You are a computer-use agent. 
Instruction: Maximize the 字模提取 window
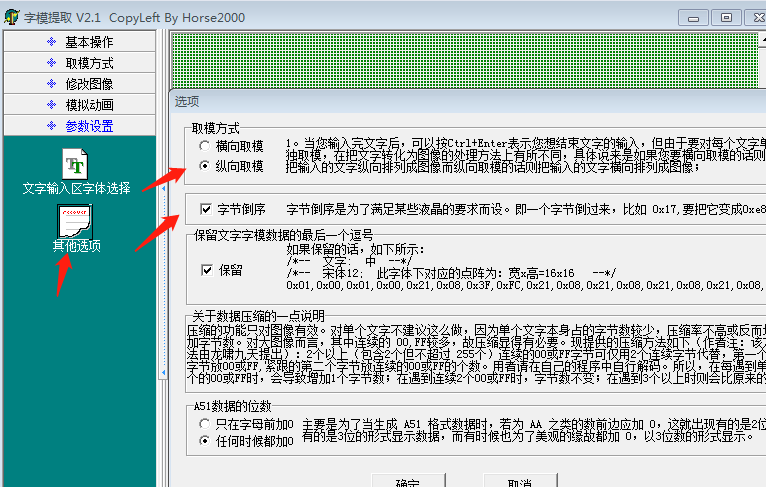click(x=726, y=18)
